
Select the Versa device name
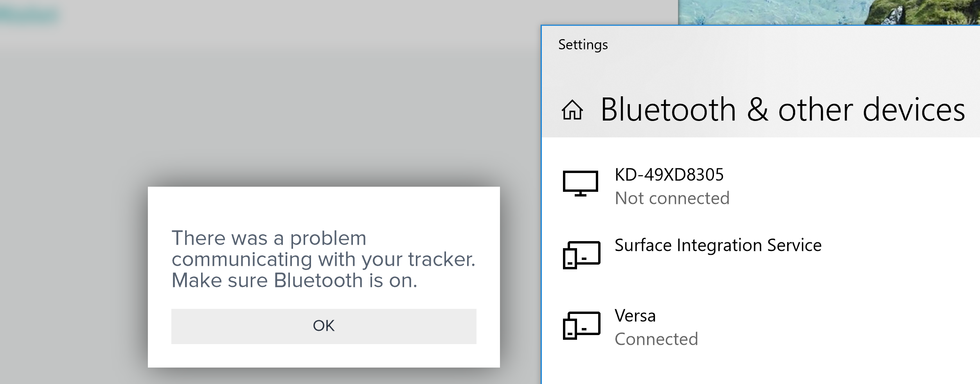pos(635,315)
